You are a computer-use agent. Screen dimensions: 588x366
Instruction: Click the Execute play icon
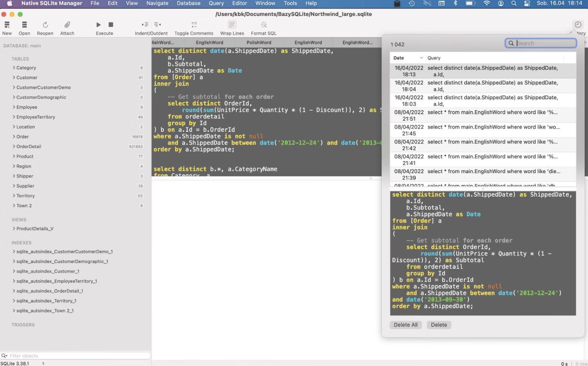tap(98, 25)
